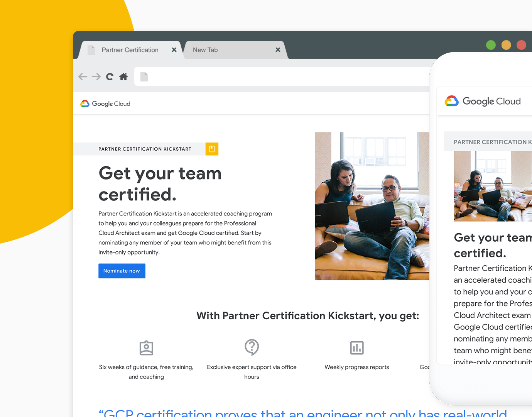
Task: Click the yellow bookmark icon beside Kickstart label
Action: 212,149
